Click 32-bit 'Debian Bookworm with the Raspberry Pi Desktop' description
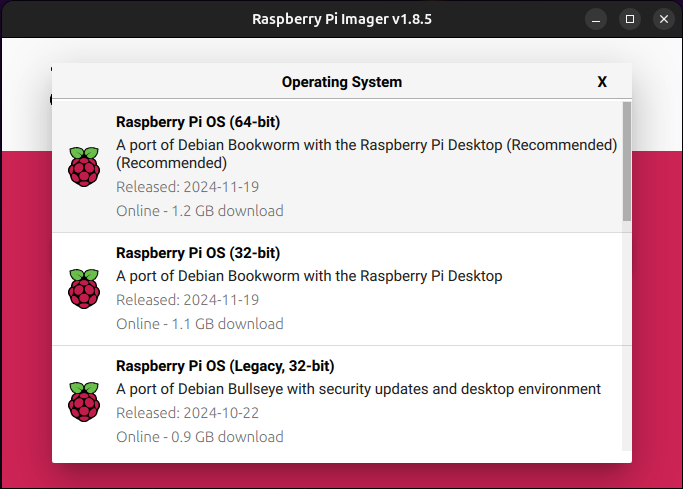This screenshot has height=489, width=683. [x=309, y=276]
